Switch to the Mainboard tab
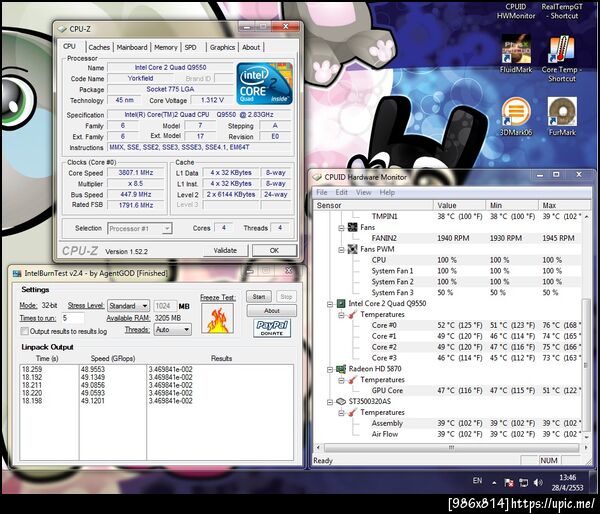The image size is (600, 514). pos(132,47)
